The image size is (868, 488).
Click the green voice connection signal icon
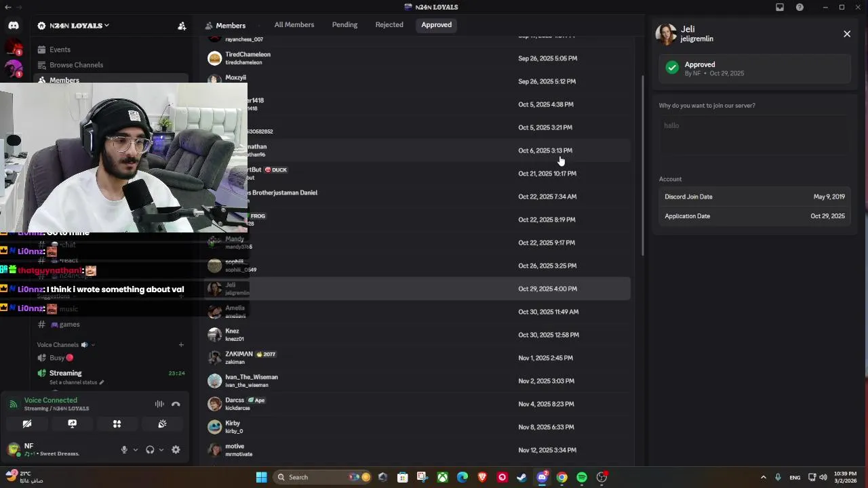(13, 404)
